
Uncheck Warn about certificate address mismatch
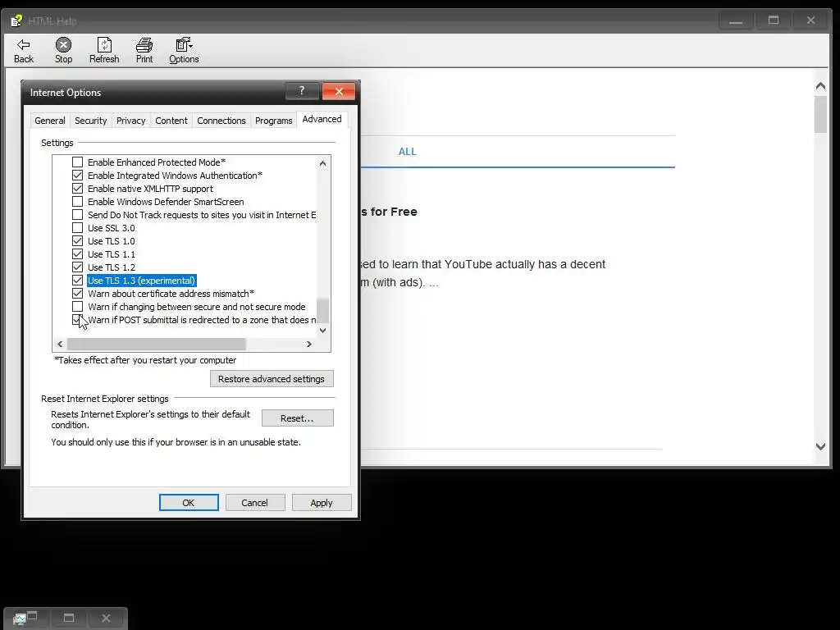pos(78,294)
